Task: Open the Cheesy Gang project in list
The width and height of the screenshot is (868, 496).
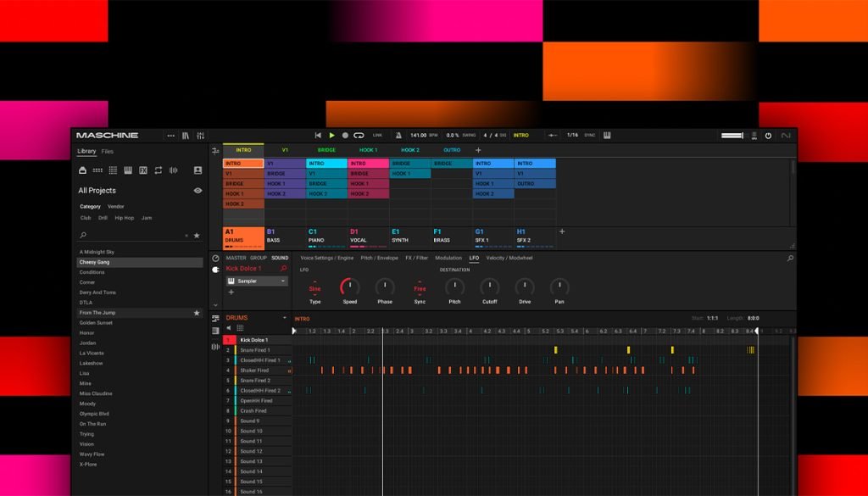Action: point(94,262)
